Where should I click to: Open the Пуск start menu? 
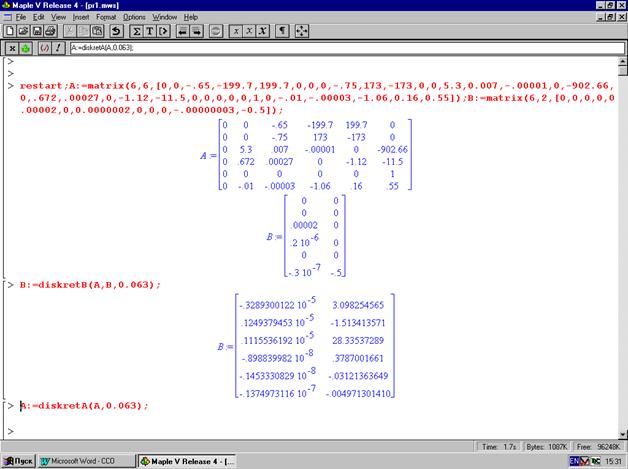point(18,461)
